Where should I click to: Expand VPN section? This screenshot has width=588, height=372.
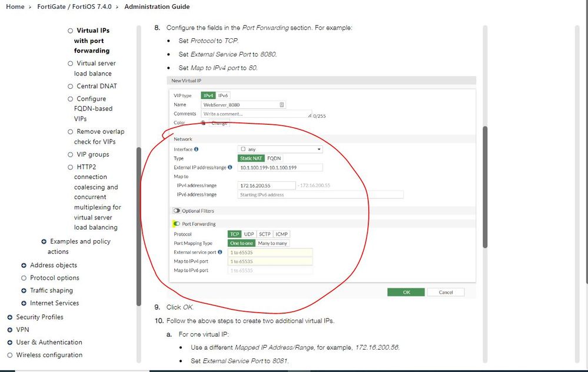click(x=10, y=330)
